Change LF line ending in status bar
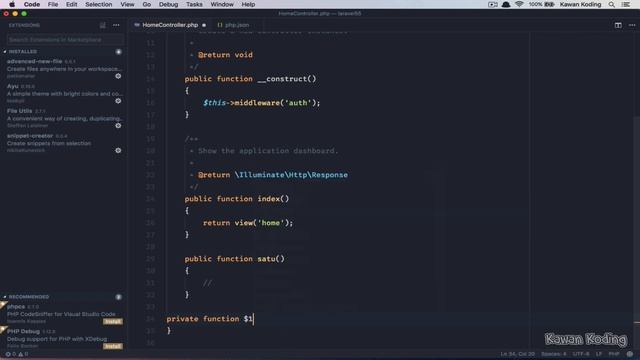 (599, 354)
